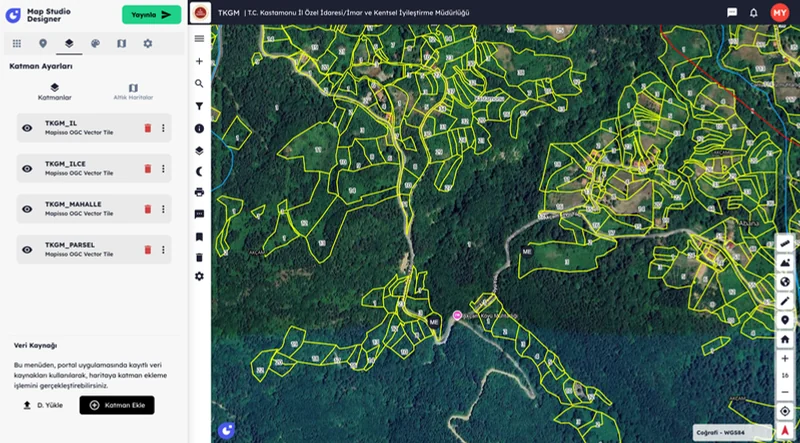Open the layers list on map toolbar
This screenshot has height=443, width=800.
(199, 151)
